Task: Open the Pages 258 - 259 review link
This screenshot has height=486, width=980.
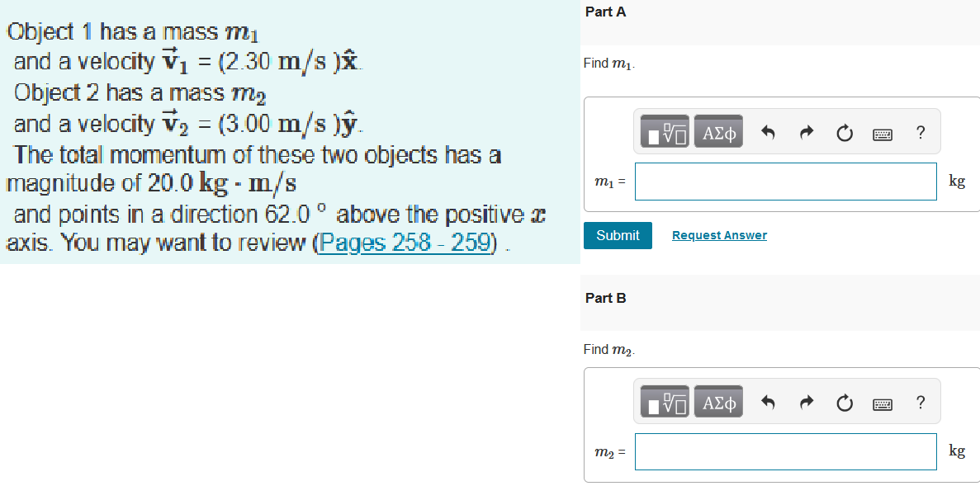Action: 404,243
